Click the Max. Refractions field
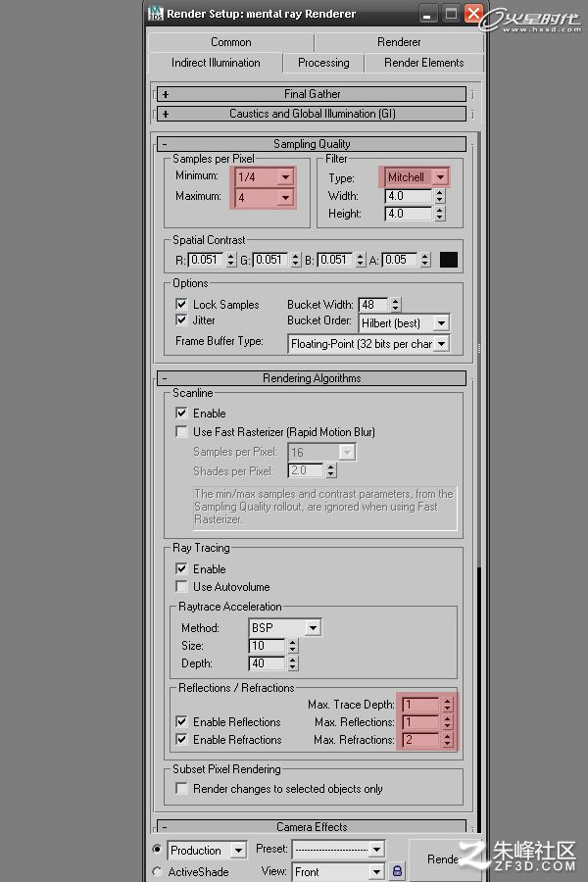 [420, 740]
